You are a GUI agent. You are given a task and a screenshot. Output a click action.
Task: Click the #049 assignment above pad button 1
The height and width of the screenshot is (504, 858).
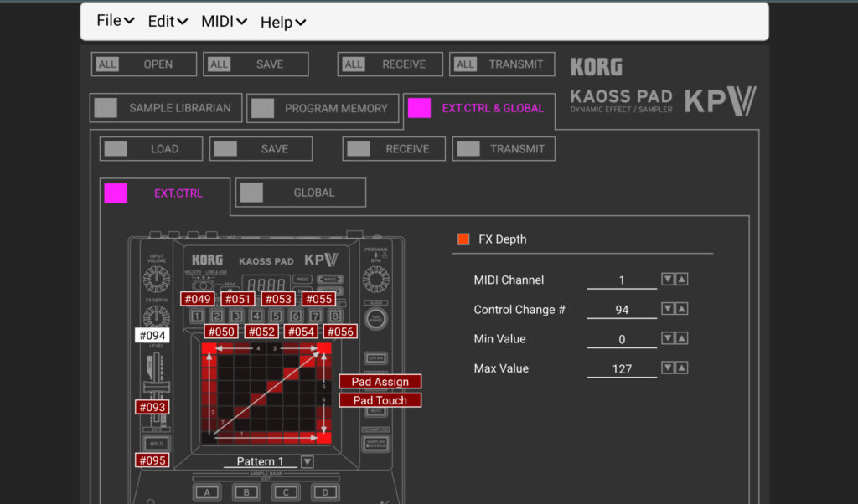point(197,298)
